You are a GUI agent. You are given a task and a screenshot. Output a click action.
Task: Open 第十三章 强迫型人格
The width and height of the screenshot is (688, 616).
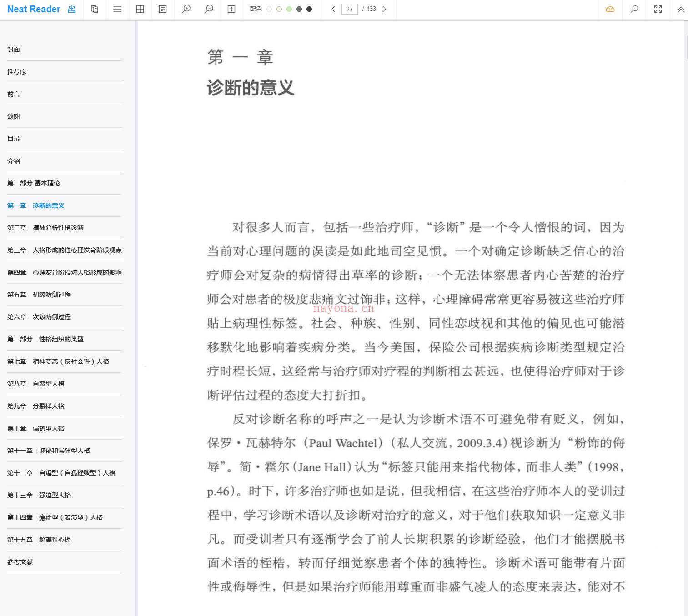point(39,495)
